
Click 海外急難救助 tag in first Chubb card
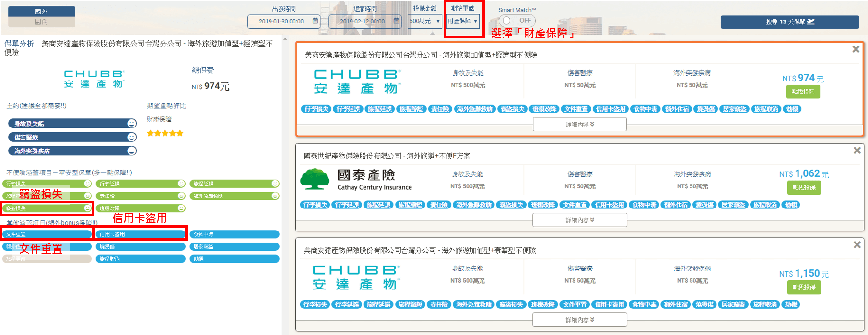point(474,109)
